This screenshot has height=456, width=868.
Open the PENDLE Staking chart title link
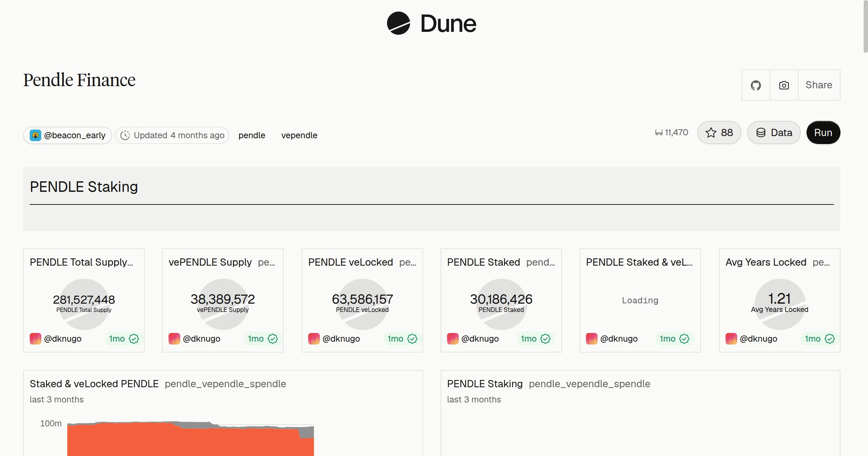tap(485, 384)
